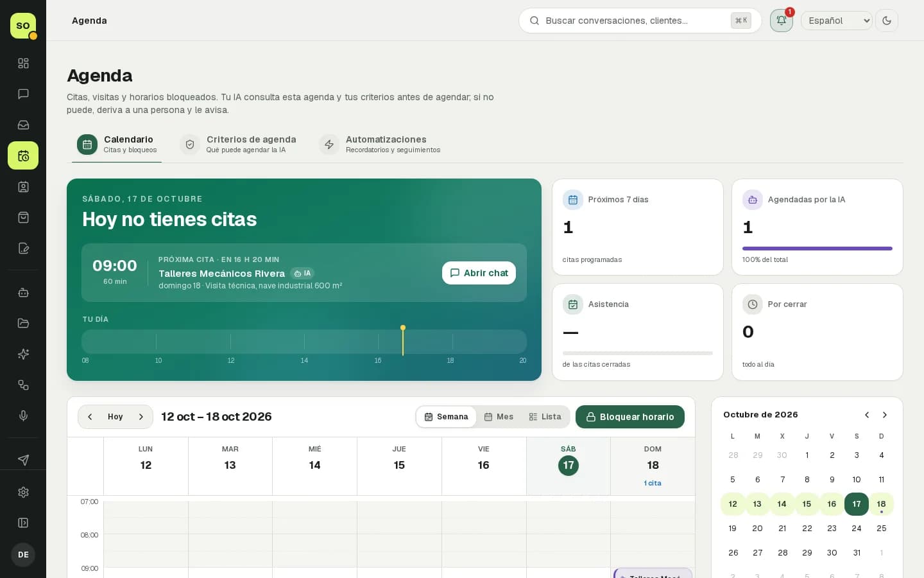Open the integrations shapes icon in sidebar
The width and height of the screenshot is (924, 578).
23,385
